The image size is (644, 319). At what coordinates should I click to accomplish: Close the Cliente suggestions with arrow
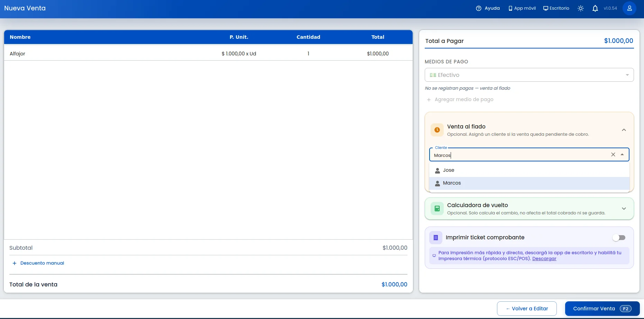click(x=622, y=154)
